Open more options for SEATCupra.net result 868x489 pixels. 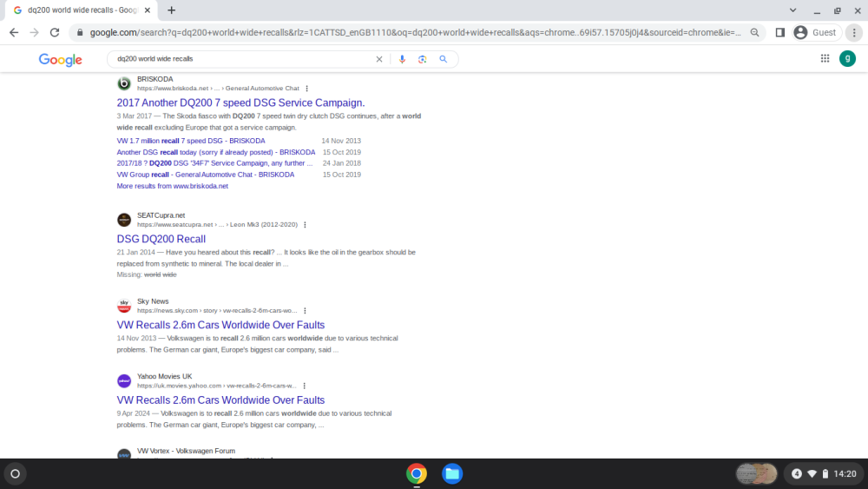point(305,225)
